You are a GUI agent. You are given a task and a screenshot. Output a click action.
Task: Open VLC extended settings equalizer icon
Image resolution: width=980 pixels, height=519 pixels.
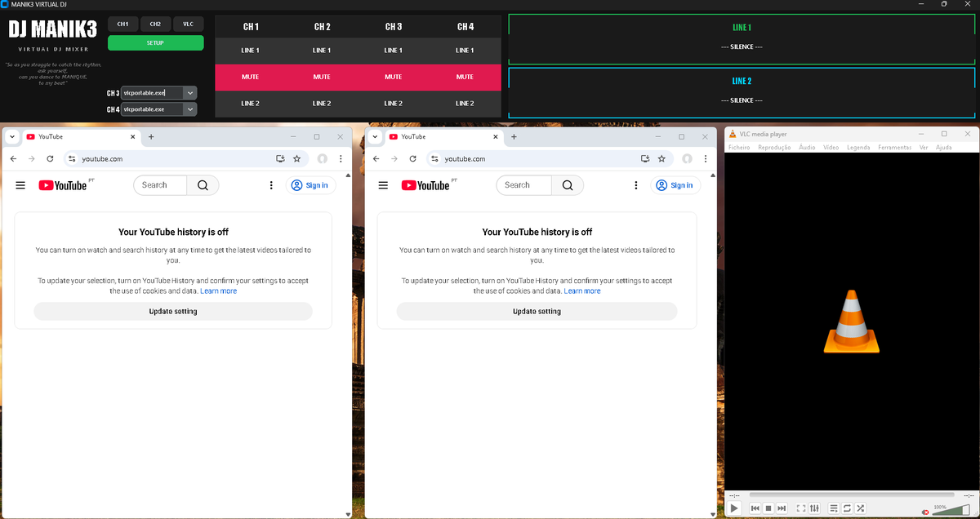tap(814, 508)
